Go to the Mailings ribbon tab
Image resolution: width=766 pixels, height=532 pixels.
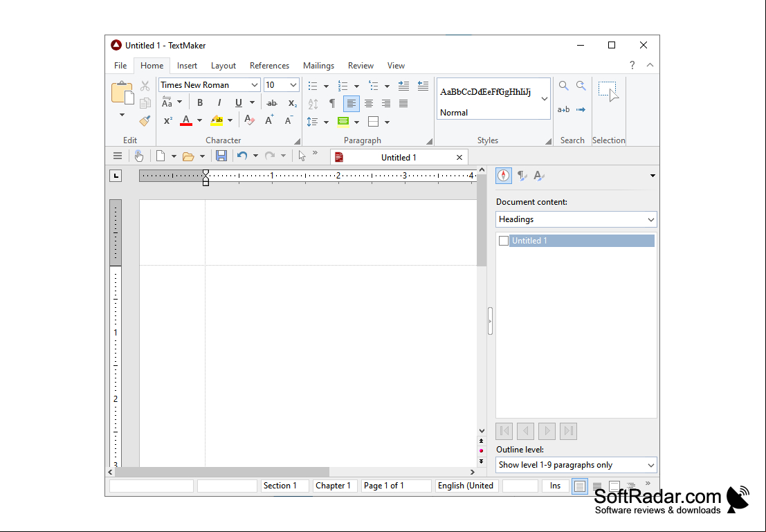pos(318,66)
